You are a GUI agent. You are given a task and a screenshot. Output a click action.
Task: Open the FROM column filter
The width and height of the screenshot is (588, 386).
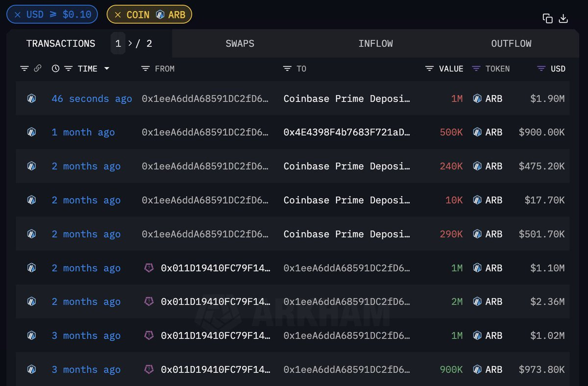145,69
